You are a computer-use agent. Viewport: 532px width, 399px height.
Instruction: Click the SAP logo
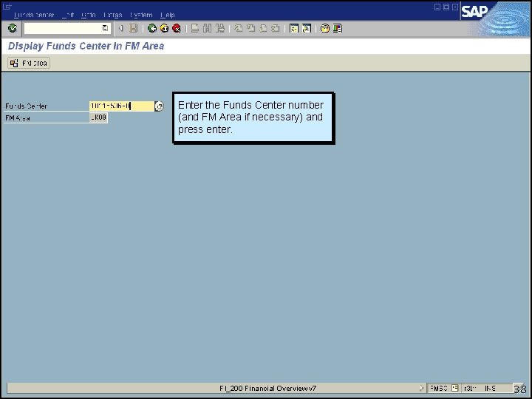(474, 12)
